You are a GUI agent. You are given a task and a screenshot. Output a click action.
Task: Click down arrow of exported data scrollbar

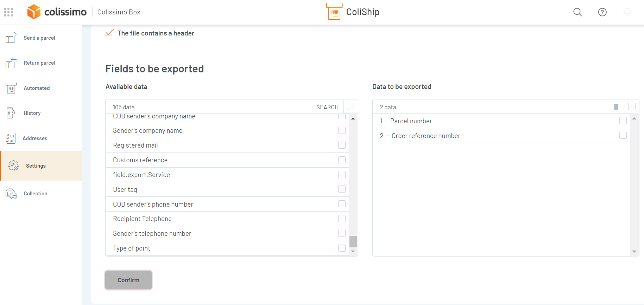click(634, 252)
